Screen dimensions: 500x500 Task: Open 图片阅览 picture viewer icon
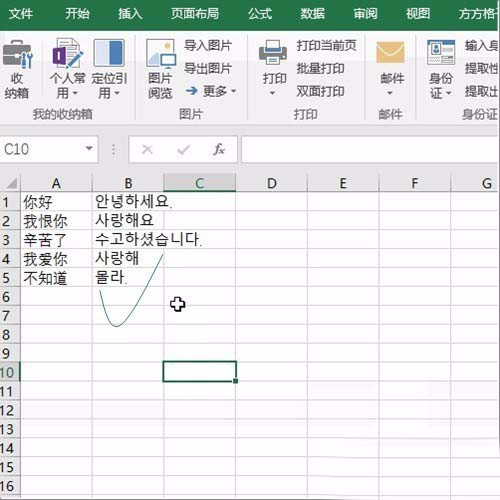161,53
